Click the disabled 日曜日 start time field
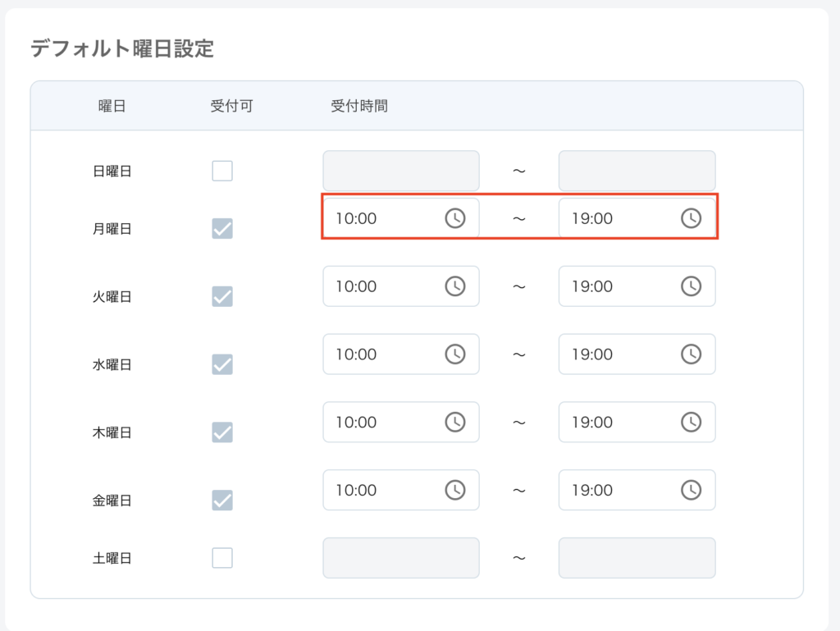The height and width of the screenshot is (631, 840). click(400, 171)
